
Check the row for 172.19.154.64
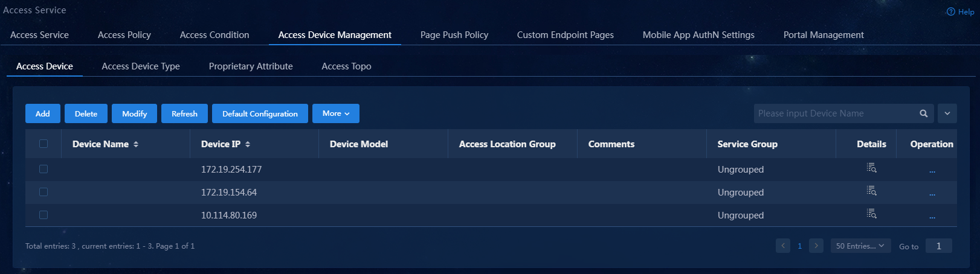44,192
